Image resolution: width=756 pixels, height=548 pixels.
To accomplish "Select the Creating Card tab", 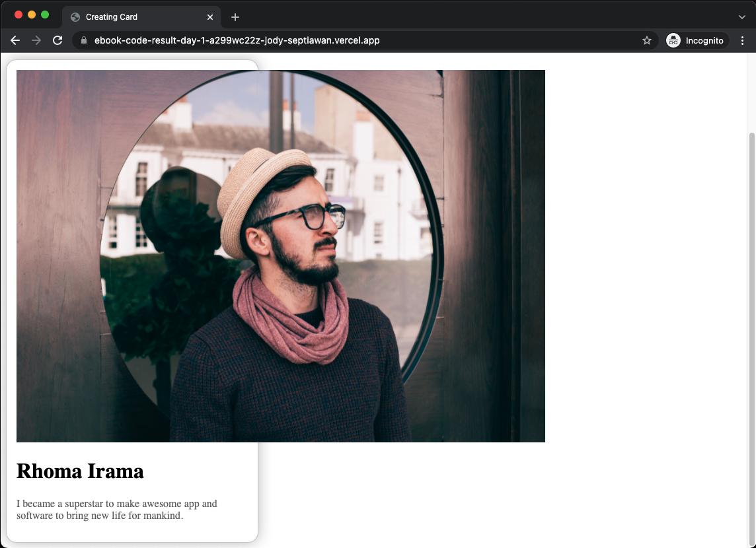I will pos(141,17).
